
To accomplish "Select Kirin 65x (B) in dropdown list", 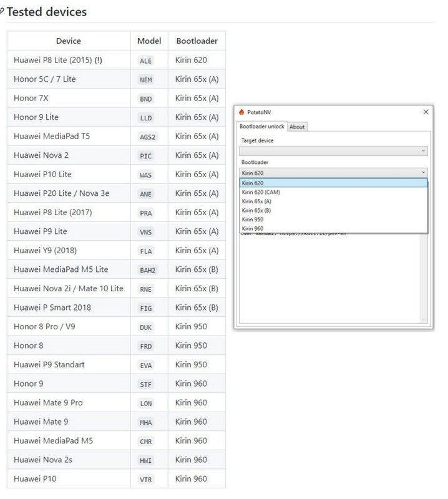I will [333, 210].
